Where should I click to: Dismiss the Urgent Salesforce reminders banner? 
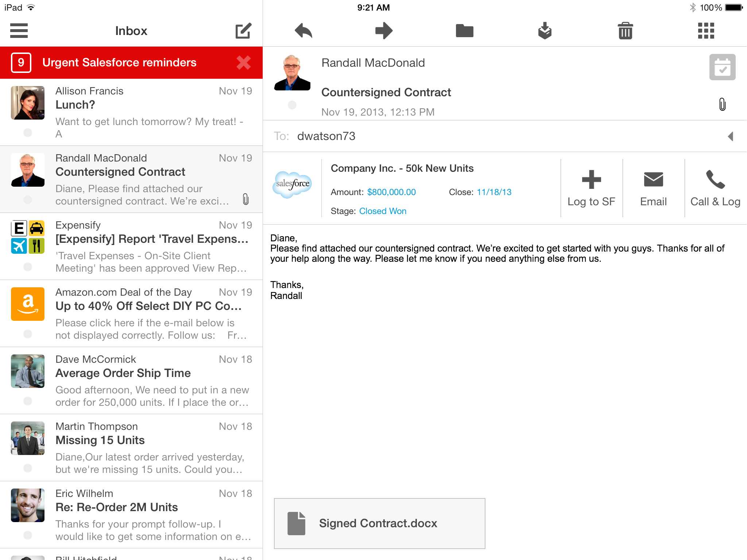[243, 63]
